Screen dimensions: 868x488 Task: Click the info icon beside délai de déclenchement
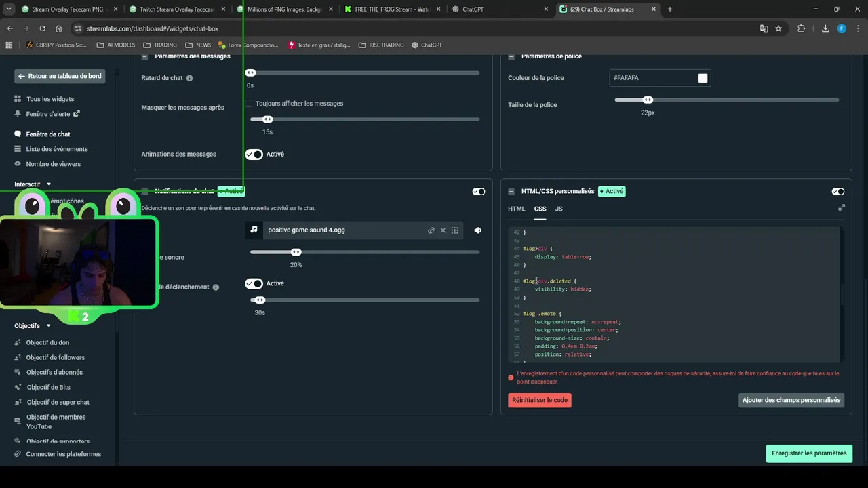click(216, 287)
